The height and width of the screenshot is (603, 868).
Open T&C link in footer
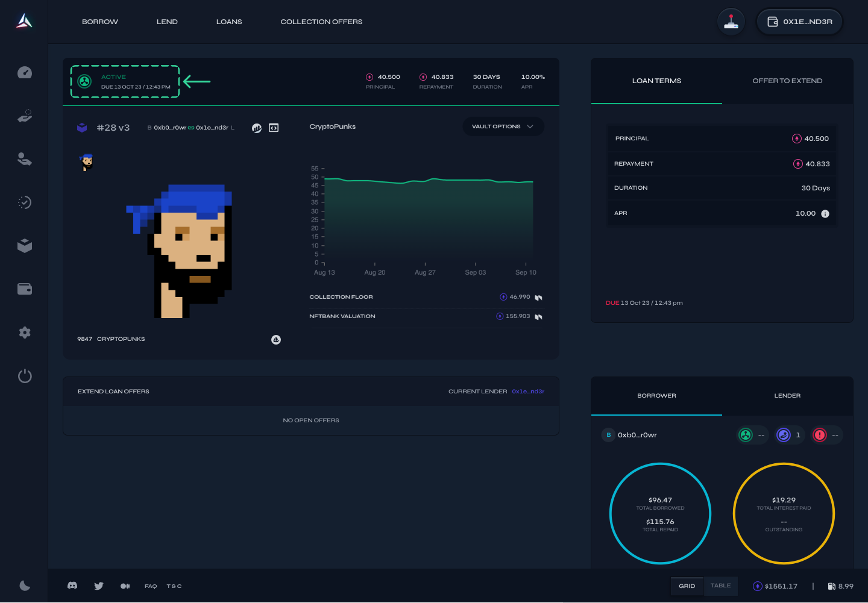point(174,586)
